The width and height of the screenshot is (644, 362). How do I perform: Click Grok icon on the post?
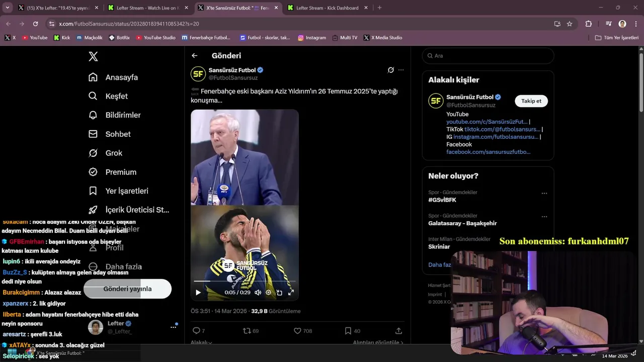pos(390,70)
